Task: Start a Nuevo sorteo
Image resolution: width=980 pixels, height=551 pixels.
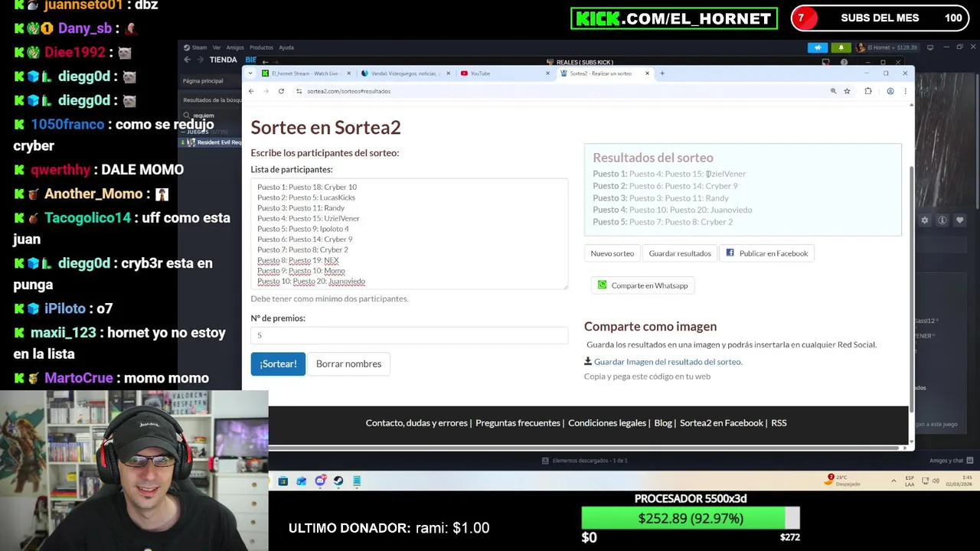Action: [612, 253]
